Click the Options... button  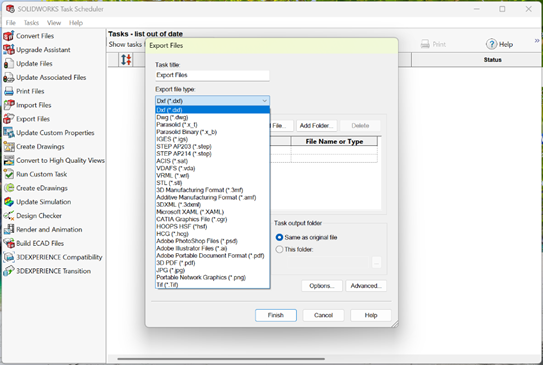322,286
